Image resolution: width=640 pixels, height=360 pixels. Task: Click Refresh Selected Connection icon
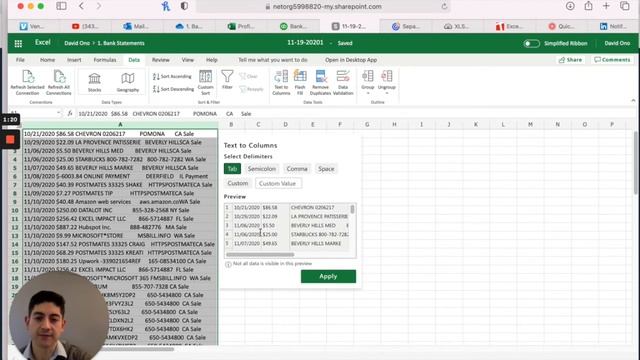28,77
